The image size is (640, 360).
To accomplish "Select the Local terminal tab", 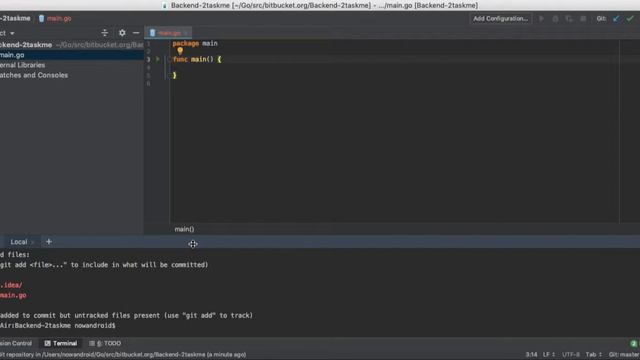I will pos(19,242).
